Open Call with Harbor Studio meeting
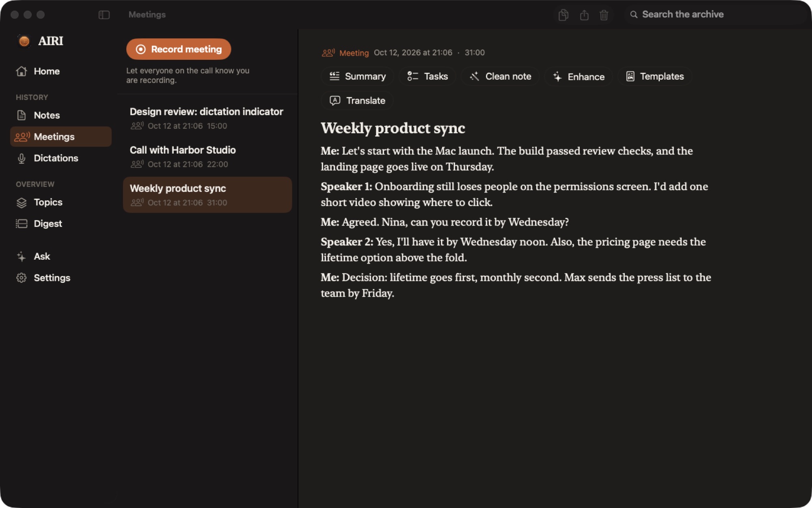This screenshot has height=508, width=812. (207, 156)
